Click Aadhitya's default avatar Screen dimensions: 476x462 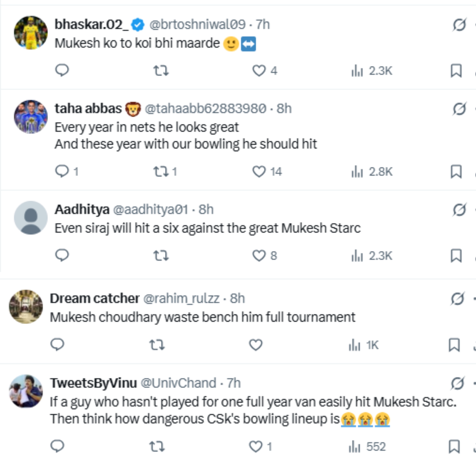[31, 218]
